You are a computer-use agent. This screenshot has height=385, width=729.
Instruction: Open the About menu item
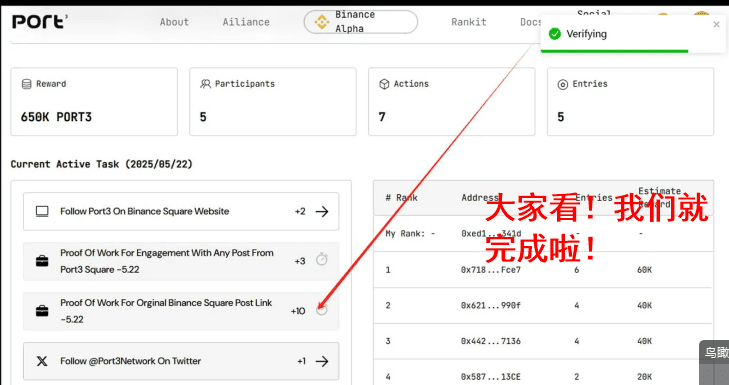[174, 22]
